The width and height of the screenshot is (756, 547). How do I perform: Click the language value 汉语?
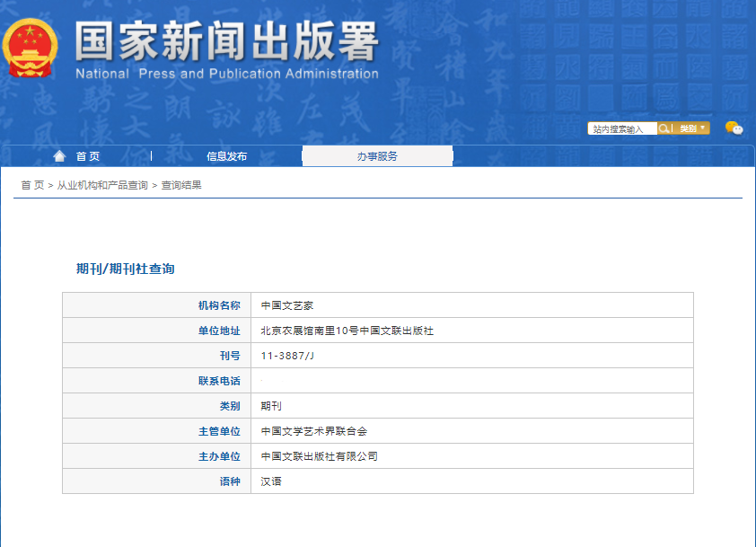tap(271, 481)
